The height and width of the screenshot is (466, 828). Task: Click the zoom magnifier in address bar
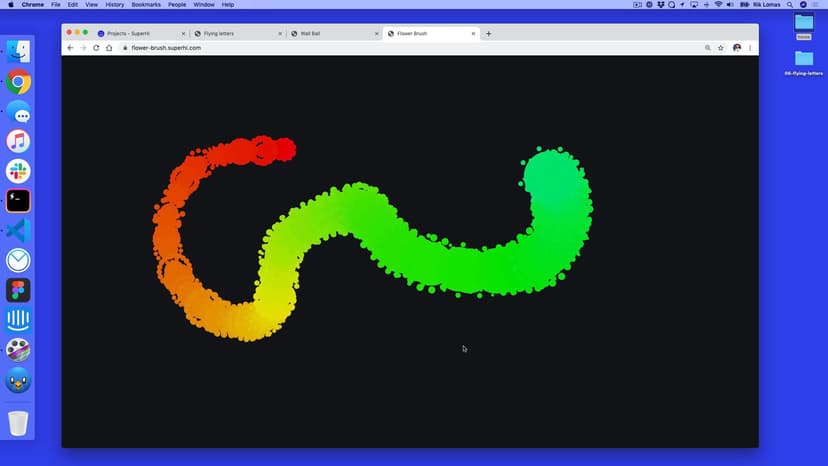click(707, 48)
